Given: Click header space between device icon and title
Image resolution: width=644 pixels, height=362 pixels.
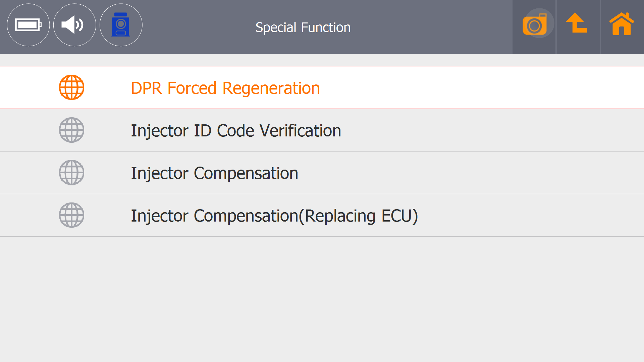Looking at the screenshot, I should [x=198, y=27].
